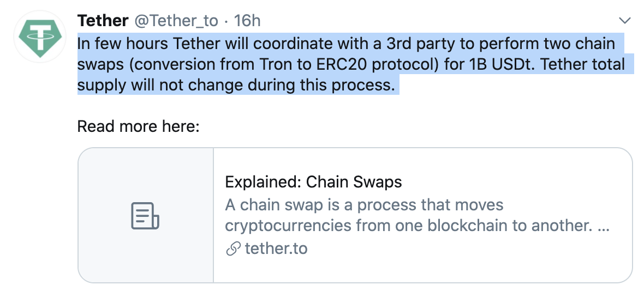644x291 pixels.
Task: Click the chain-link icon beside tether.to
Action: (233, 249)
